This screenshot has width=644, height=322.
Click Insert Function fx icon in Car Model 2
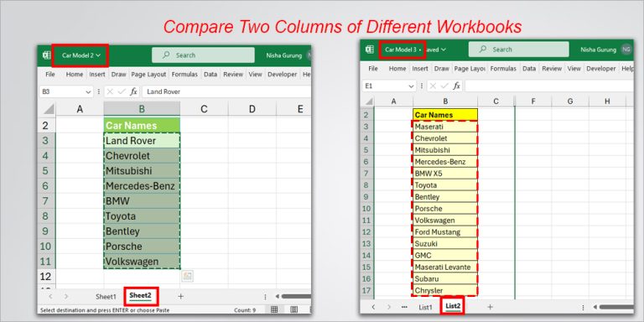click(133, 92)
